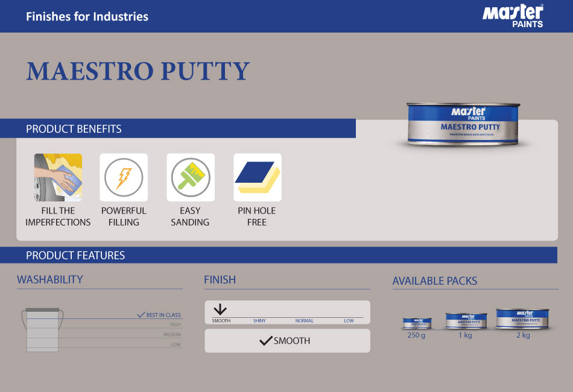573x392 pixels.
Task: Click the checked Smooth finish result box
Action: [x=287, y=341]
